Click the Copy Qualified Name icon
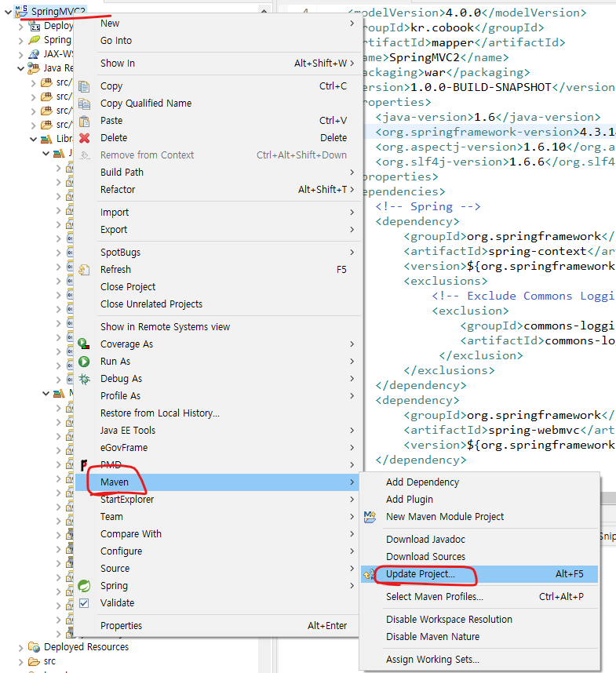The width and height of the screenshot is (616, 673). click(84, 104)
